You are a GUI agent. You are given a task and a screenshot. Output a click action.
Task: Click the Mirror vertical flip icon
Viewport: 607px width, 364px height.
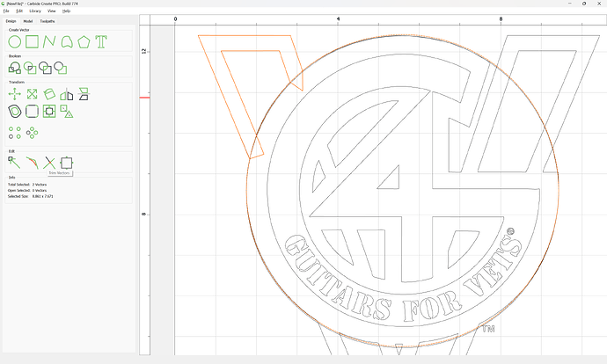(84, 94)
